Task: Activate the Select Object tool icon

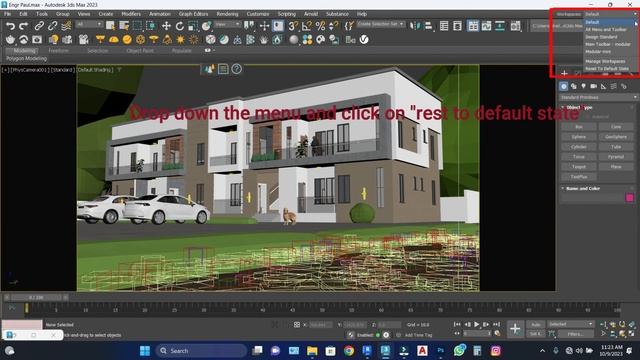Action: tap(110, 26)
